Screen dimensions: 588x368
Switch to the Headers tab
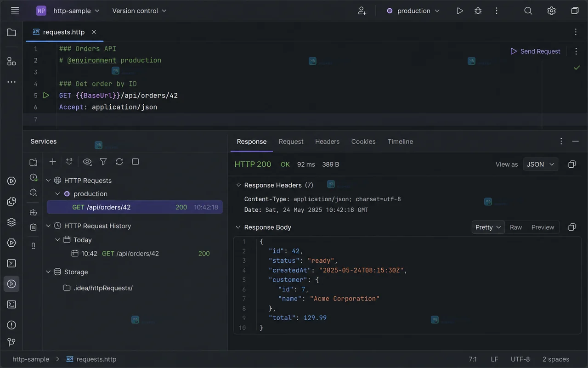(x=327, y=142)
